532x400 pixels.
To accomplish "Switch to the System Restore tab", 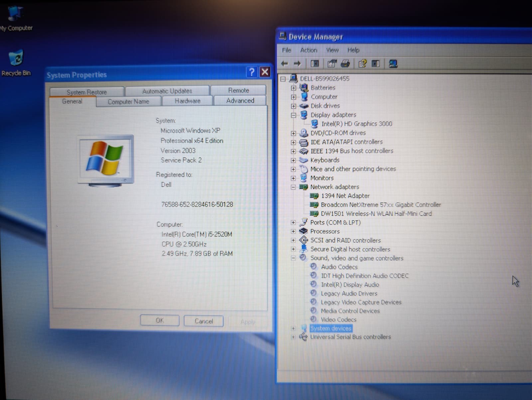I will (87, 92).
